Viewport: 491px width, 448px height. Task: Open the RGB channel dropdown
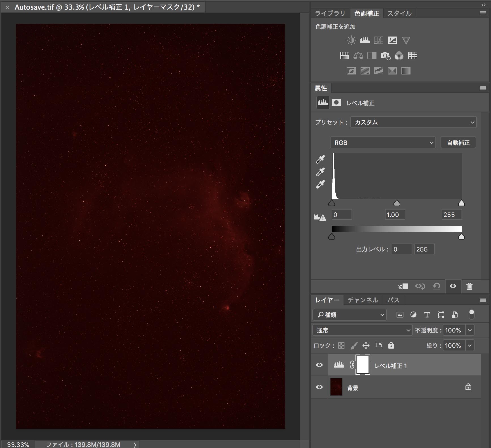[x=383, y=143]
